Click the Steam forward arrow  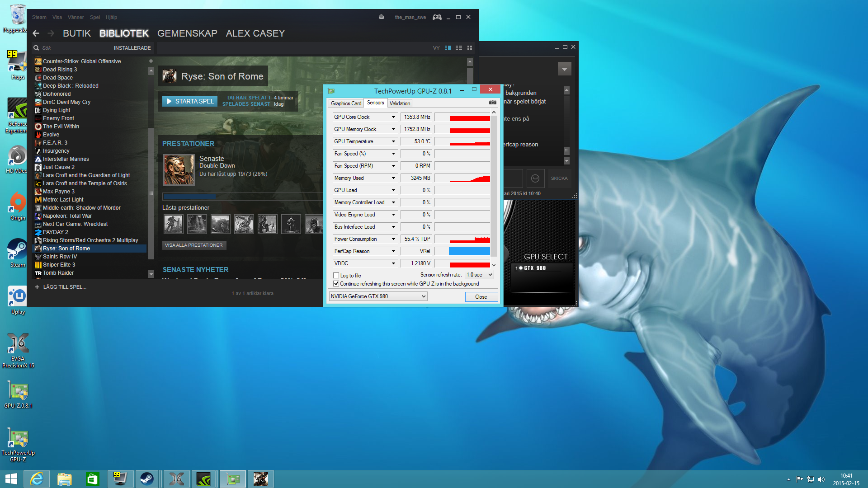coord(51,33)
